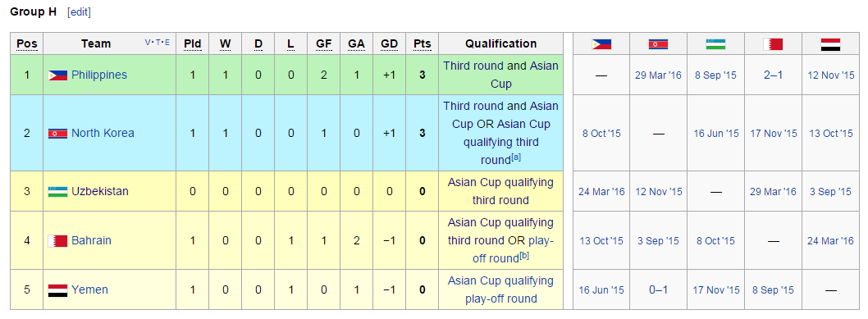
Task: Open the 0–1 match result in the Yemen row
Action: [x=658, y=289]
